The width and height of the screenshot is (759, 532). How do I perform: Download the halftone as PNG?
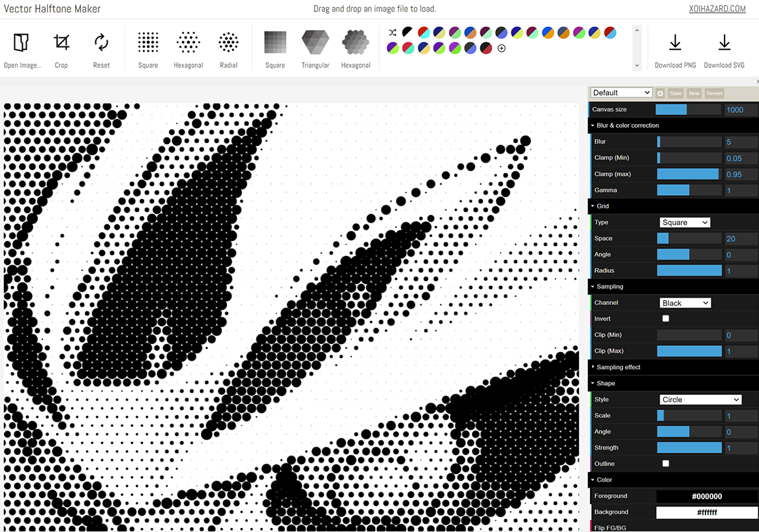tap(675, 50)
